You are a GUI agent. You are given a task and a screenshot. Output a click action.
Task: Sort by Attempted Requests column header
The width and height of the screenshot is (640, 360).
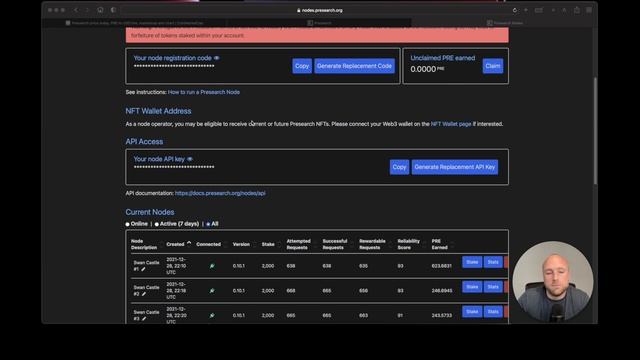(x=298, y=244)
